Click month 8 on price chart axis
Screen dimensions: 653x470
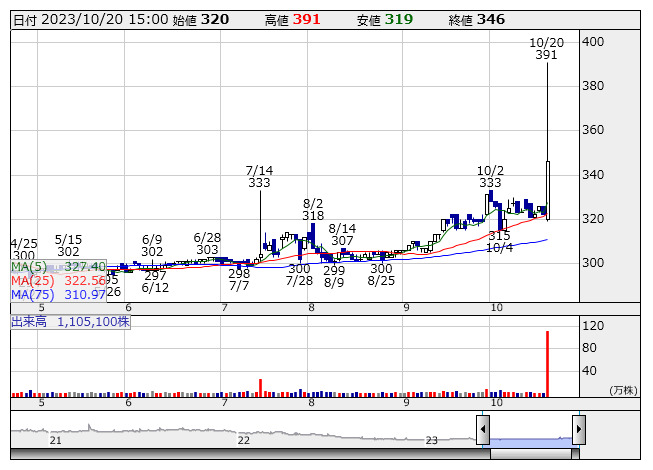coord(312,308)
